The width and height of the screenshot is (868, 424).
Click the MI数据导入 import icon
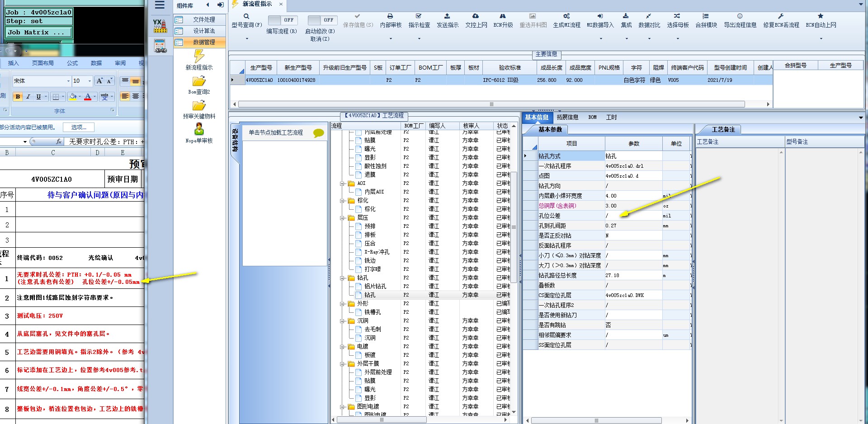[x=600, y=16]
